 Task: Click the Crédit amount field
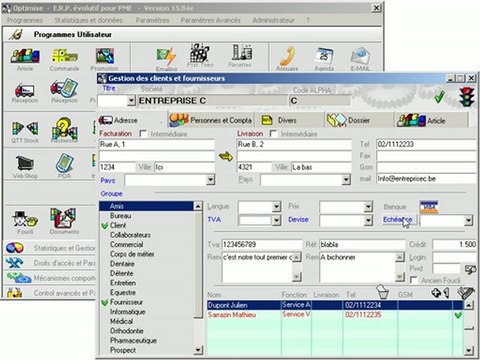pos(455,244)
